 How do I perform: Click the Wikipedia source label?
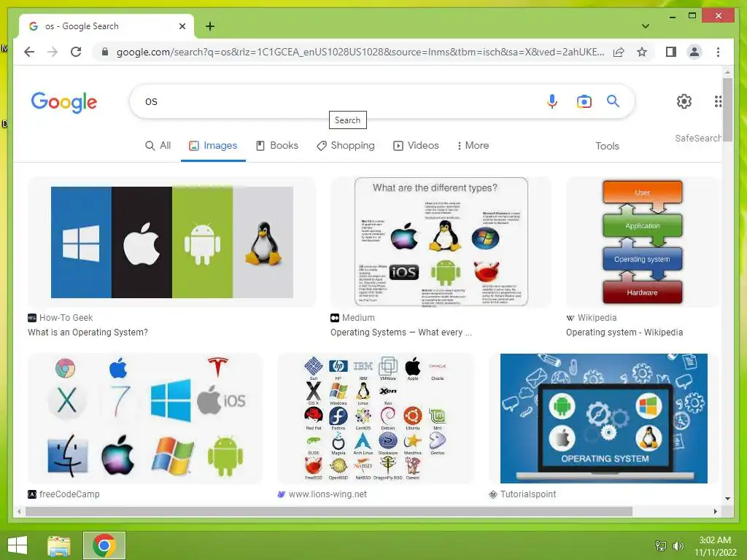(x=597, y=318)
